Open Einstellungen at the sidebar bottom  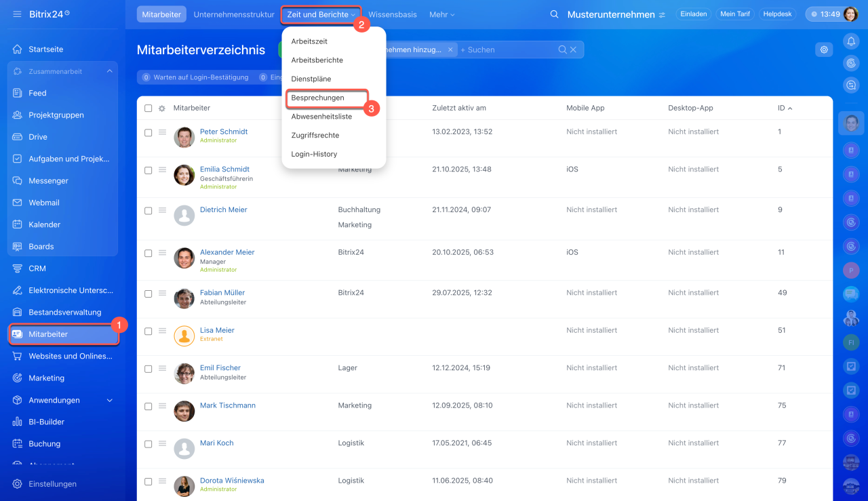pyautogui.click(x=52, y=484)
